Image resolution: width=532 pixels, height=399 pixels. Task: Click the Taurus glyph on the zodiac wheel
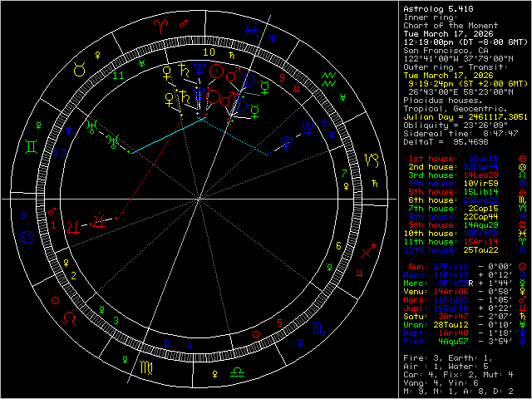[x=80, y=71]
